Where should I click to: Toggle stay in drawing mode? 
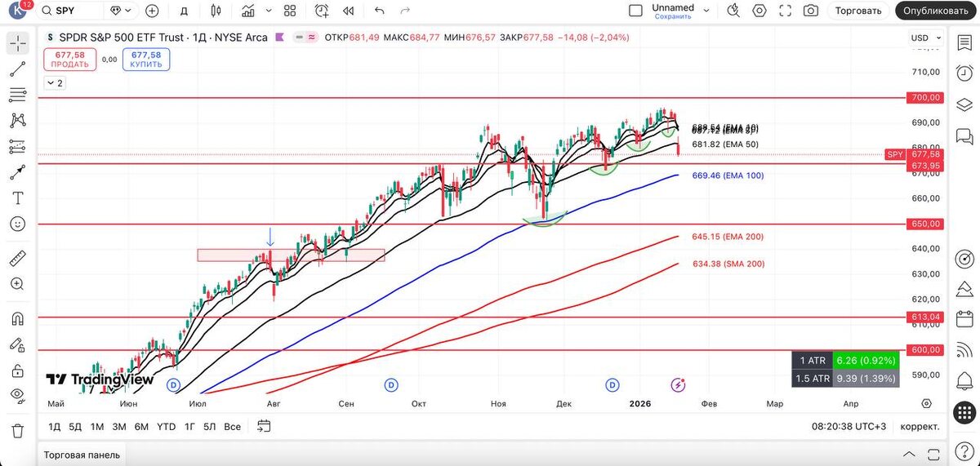tap(18, 344)
